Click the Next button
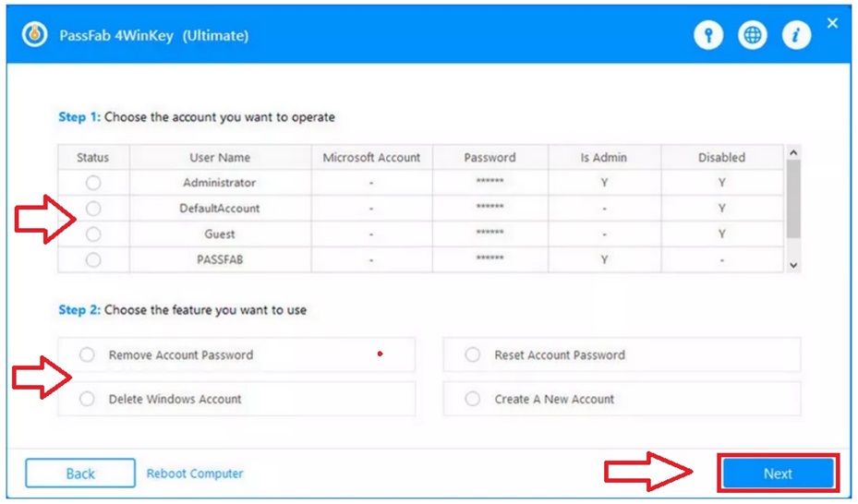Image resolution: width=858 pixels, height=504 pixels. point(778,474)
